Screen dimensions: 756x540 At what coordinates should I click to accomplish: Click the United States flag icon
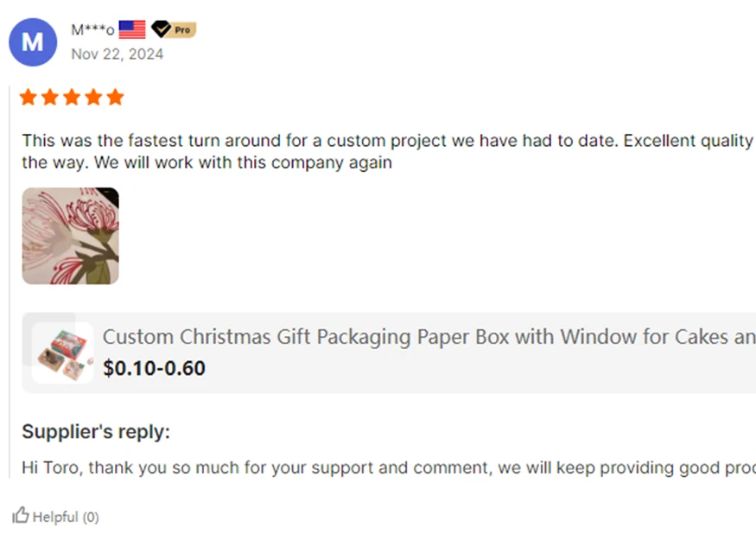[132, 29]
